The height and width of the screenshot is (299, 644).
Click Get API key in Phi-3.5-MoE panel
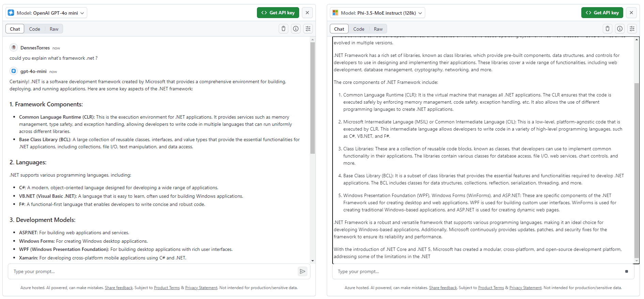pos(602,13)
